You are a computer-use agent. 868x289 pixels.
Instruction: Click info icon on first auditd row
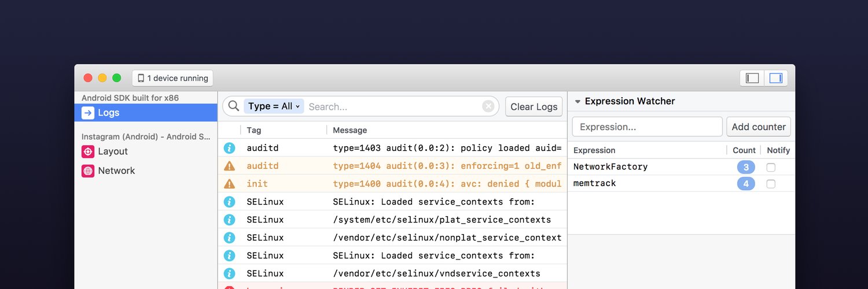pos(230,148)
